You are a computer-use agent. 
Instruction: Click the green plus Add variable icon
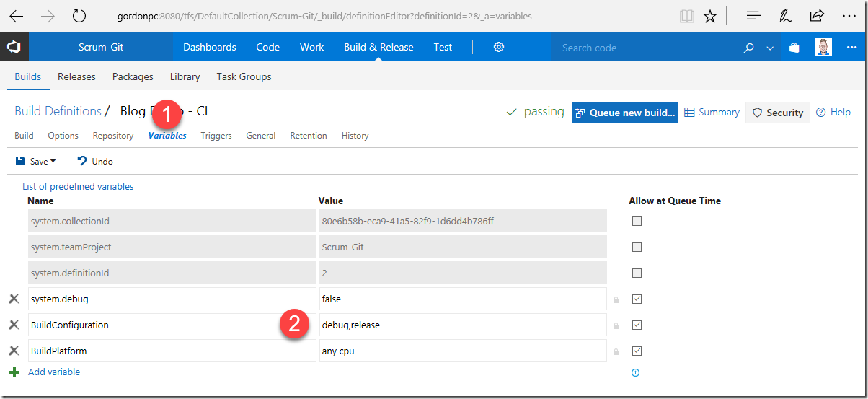pos(14,372)
